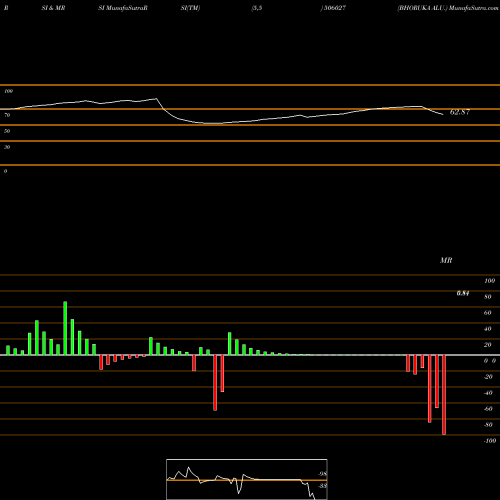The height and width of the screenshot is (500, 500).
Task: Click the 40 label on the MR axis
Action: pyautogui.click(x=488, y=329)
